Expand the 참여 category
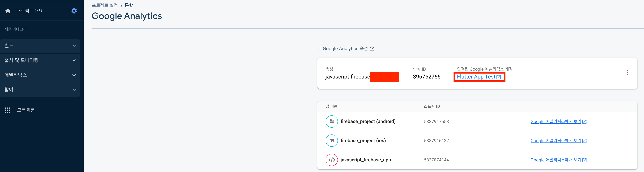This screenshot has height=172, width=644. tap(40, 90)
